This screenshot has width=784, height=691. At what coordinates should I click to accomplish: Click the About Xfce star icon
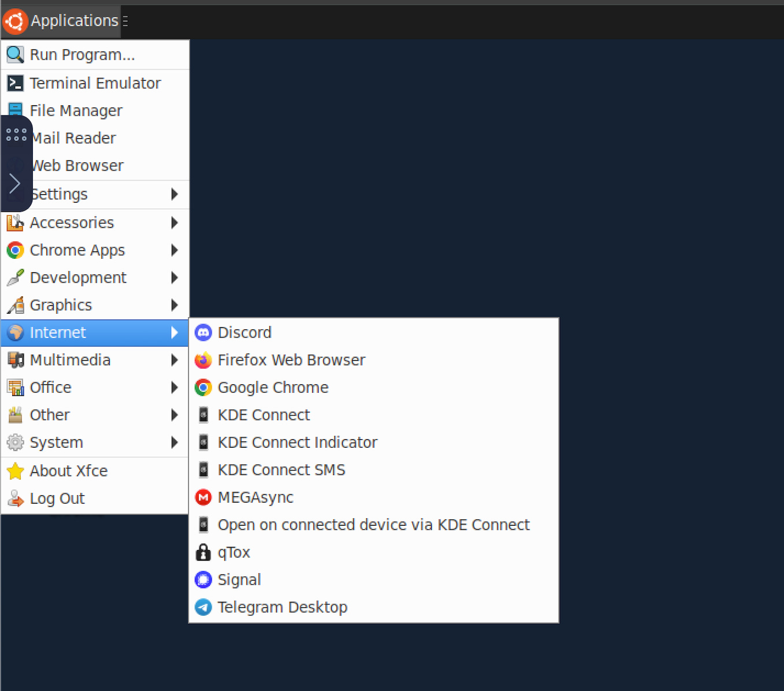tap(15, 471)
